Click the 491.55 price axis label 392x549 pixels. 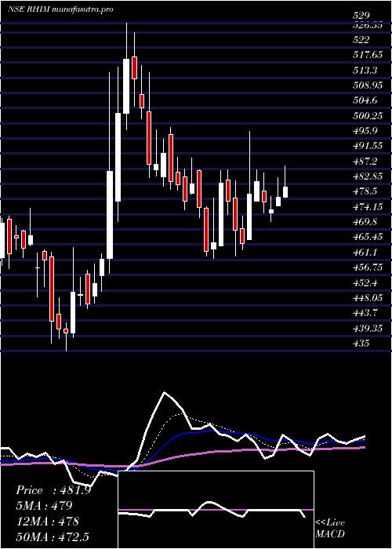(x=368, y=147)
